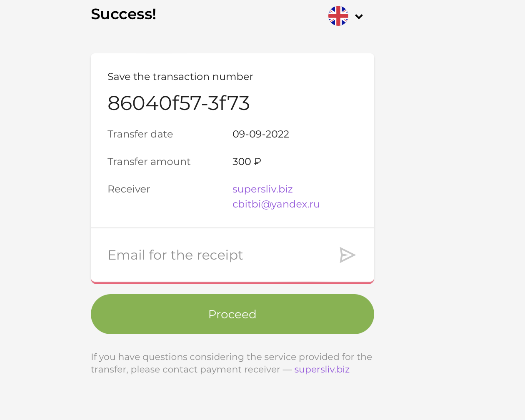
Task: Focus the Email for the receipt field
Action: [x=217, y=255]
